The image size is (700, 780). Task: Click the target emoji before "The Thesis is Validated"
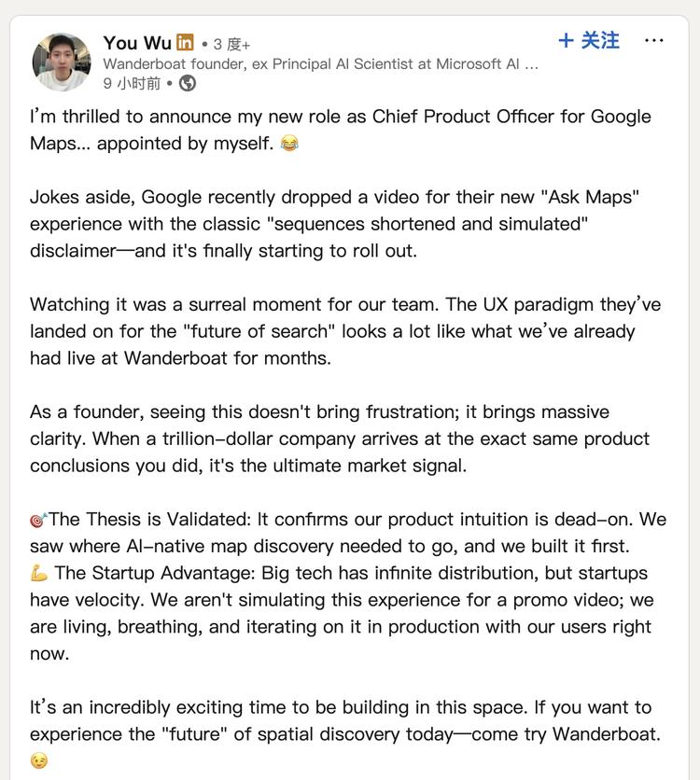[38, 520]
